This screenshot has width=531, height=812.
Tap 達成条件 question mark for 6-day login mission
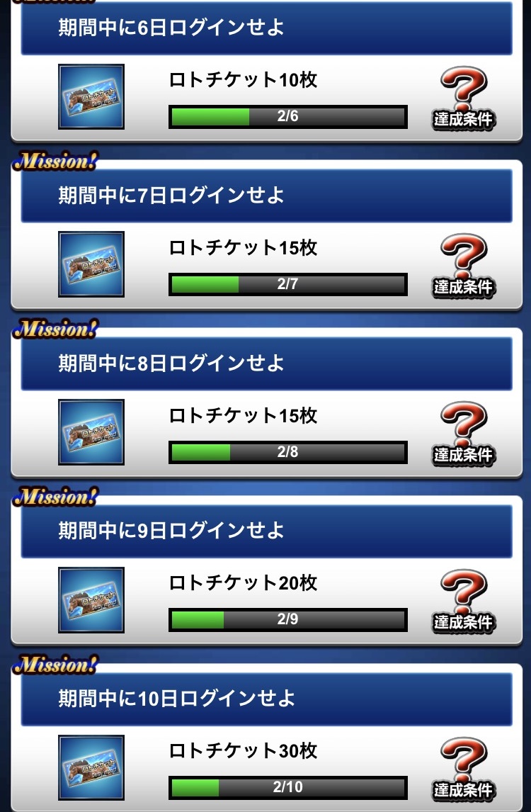coord(463,98)
